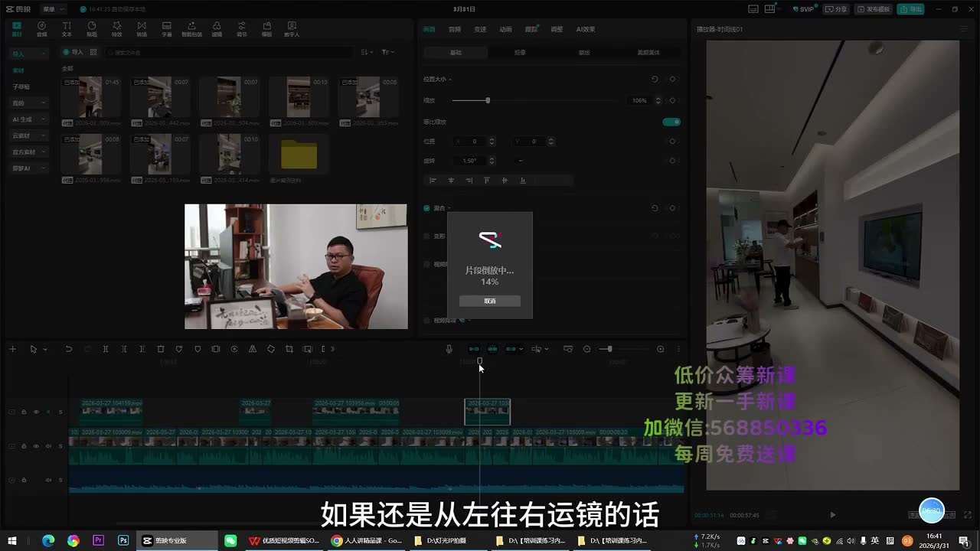Switch media view using grid icon beside 导入
This screenshot has height=551, width=980.
pos(93,52)
